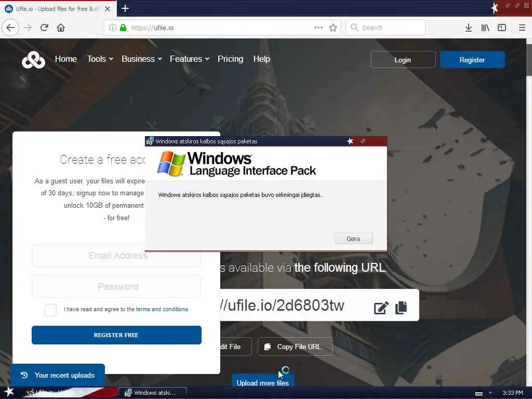Open the Firefox hamburger menu
Screen dimensions: 532x399
(x=522, y=28)
